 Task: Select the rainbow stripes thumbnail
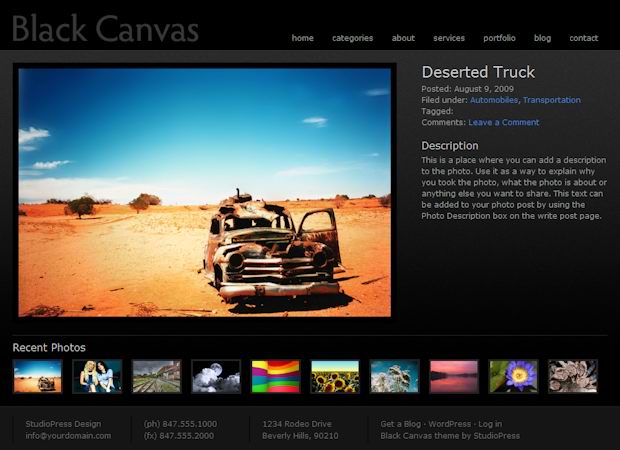[276, 376]
